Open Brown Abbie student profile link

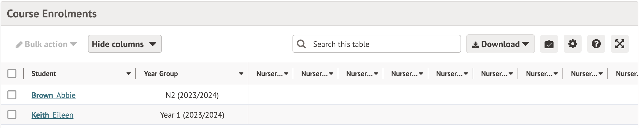tap(53, 95)
